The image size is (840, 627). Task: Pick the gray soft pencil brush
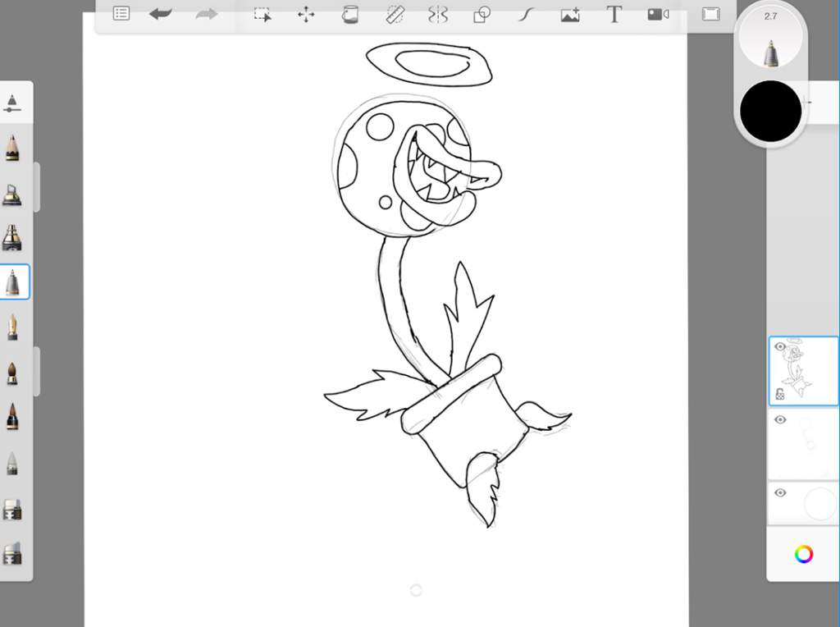point(12,464)
